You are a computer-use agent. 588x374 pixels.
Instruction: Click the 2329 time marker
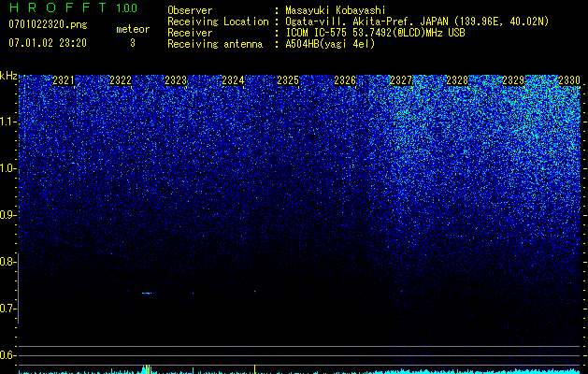point(513,80)
